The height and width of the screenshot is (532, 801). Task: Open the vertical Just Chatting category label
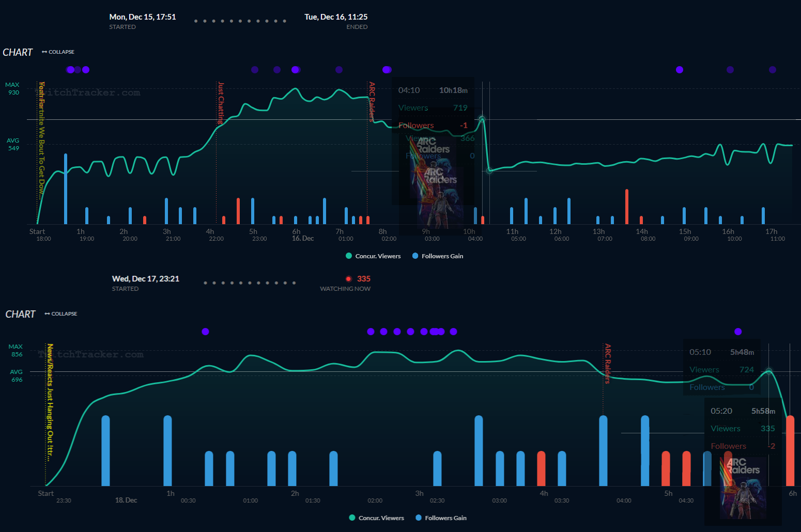coord(221,103)
